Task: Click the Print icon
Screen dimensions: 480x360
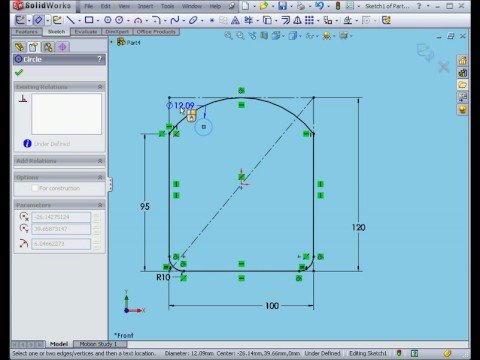Action: click(x=301, y=6)
